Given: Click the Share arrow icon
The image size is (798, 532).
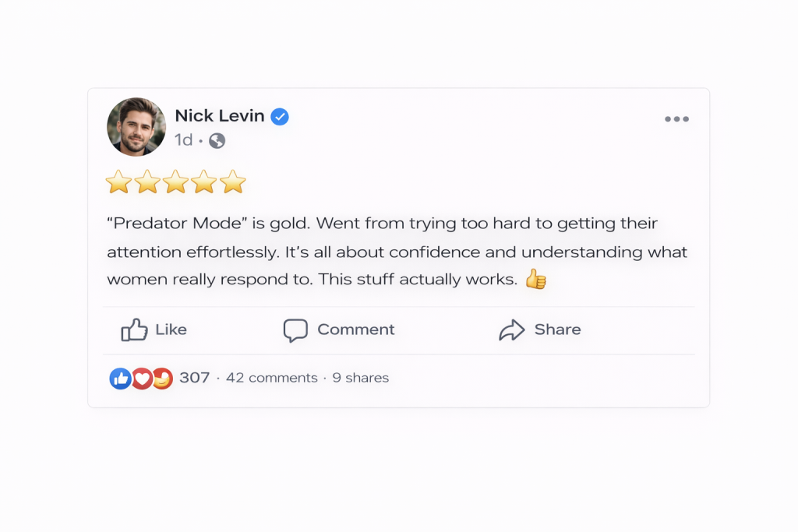Looking at the screenshot, I should click(512, 329).
